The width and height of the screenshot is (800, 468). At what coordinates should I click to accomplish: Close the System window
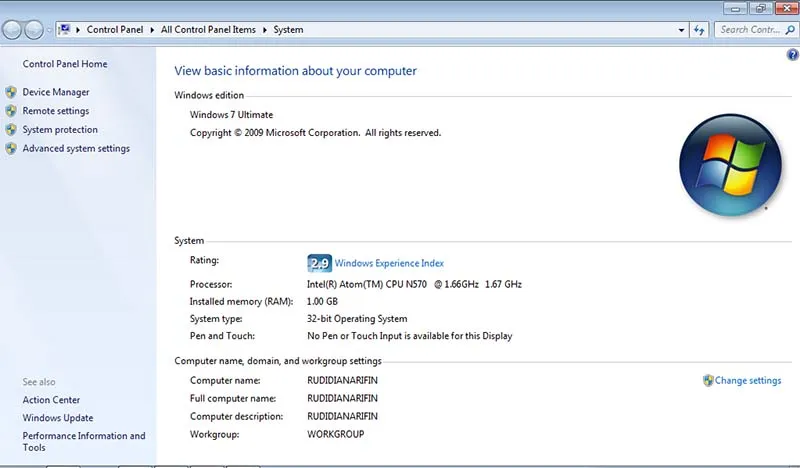(x=787, y=8)
